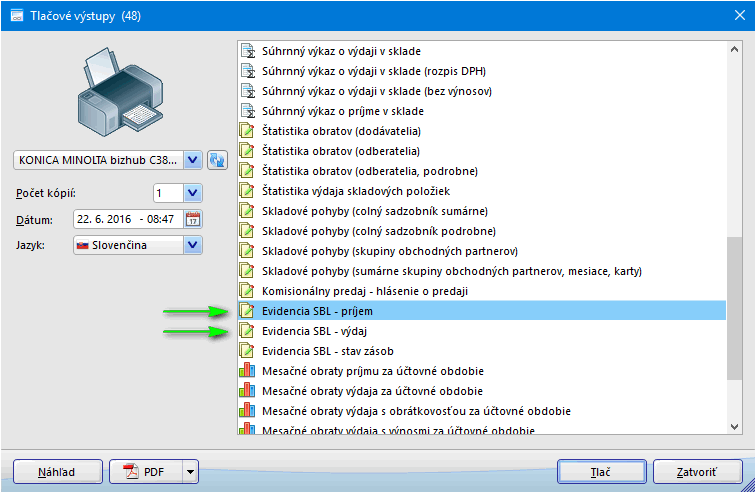
Task: Click report icon beside Komisionálny predaj entry
Action: 247,291
